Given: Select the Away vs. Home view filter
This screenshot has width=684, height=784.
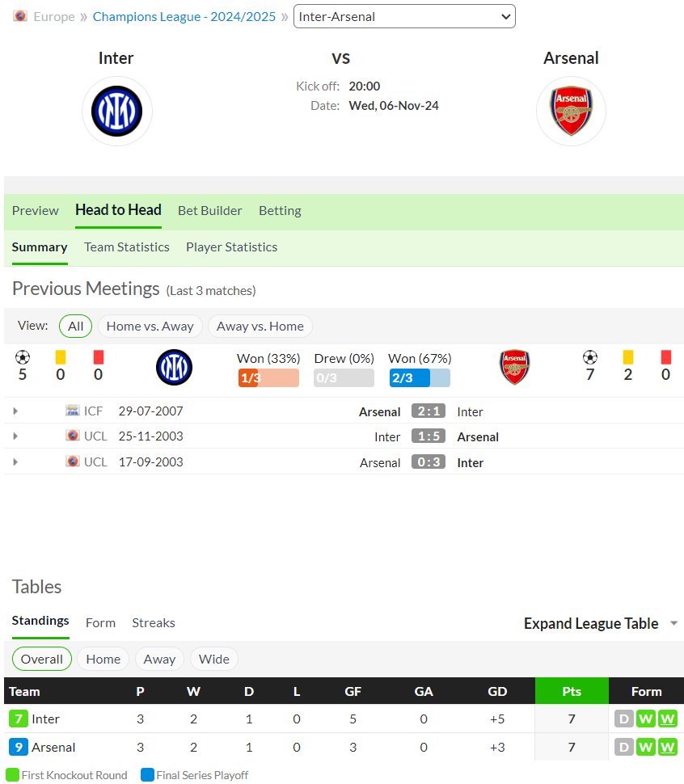Looking at the screenshot, I should (x=260, y=326).
